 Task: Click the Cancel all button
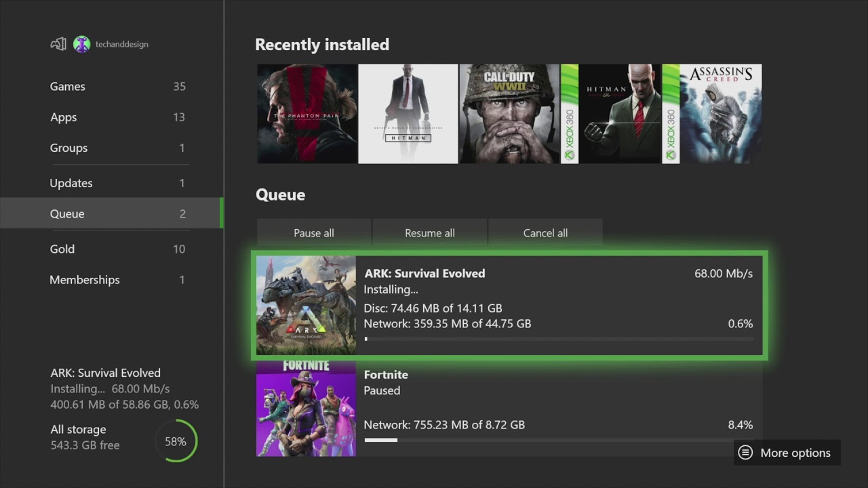coord(545,232)
